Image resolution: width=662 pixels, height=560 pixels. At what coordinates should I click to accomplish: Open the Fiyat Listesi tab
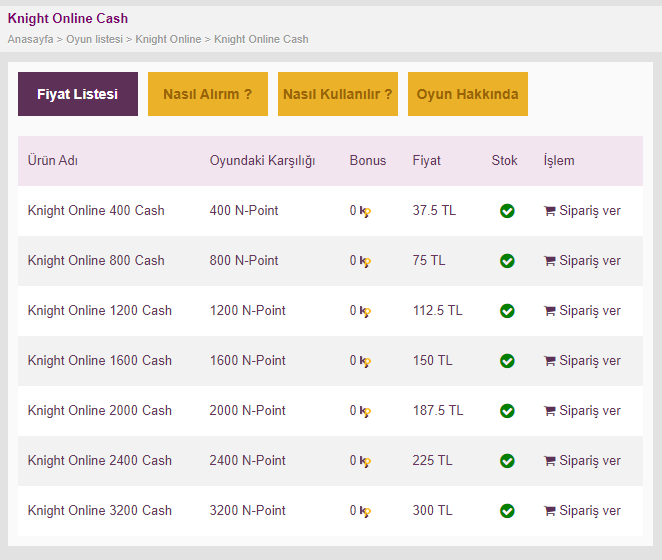pos(78,94)
